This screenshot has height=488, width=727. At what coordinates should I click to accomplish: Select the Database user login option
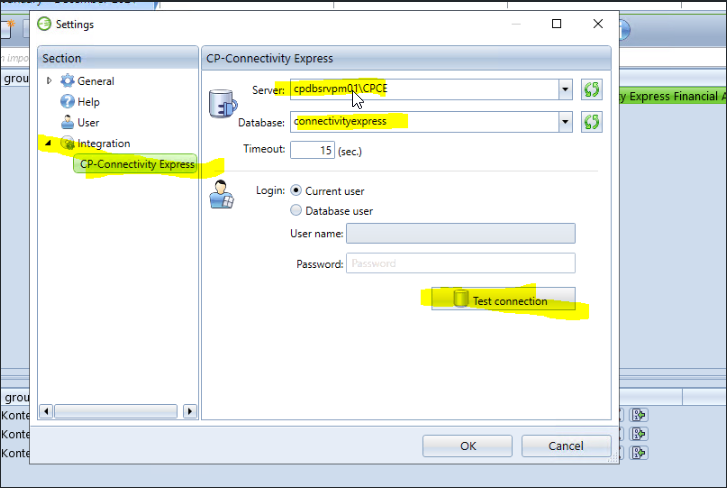296,211
